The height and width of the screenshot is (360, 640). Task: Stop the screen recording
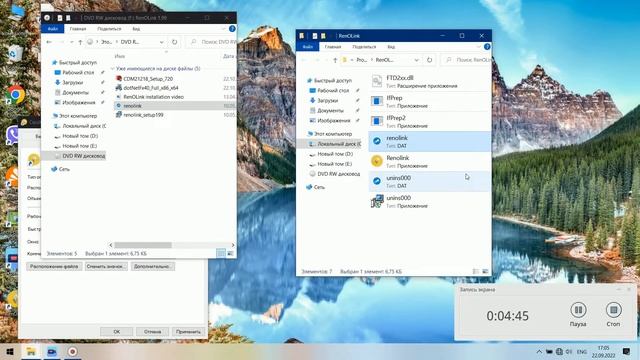pos(613,314)
